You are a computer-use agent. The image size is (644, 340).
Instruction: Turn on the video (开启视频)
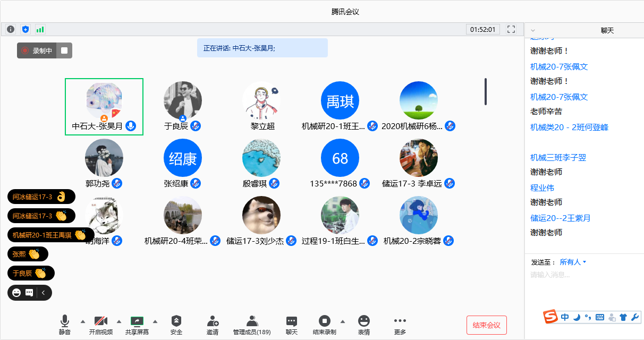click(x=101, y=325)
